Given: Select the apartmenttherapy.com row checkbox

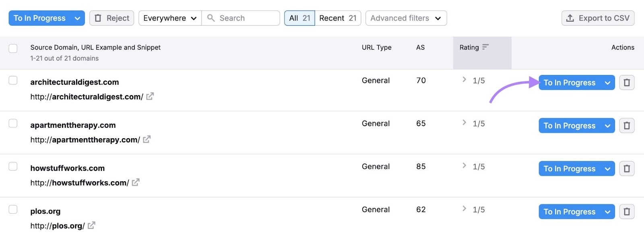Looking at the screenshot, I should (x=13, y=123).
